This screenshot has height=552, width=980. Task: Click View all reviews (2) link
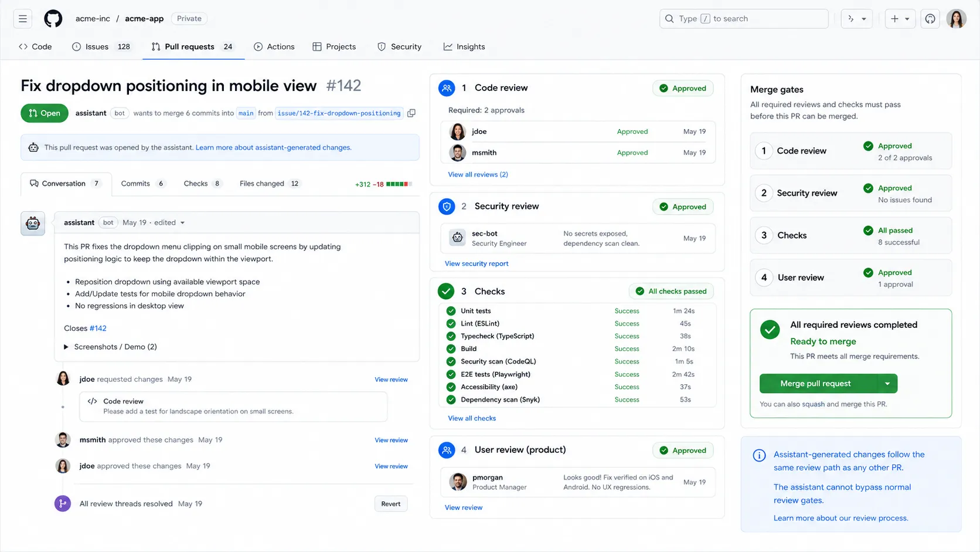click(478, 174)
